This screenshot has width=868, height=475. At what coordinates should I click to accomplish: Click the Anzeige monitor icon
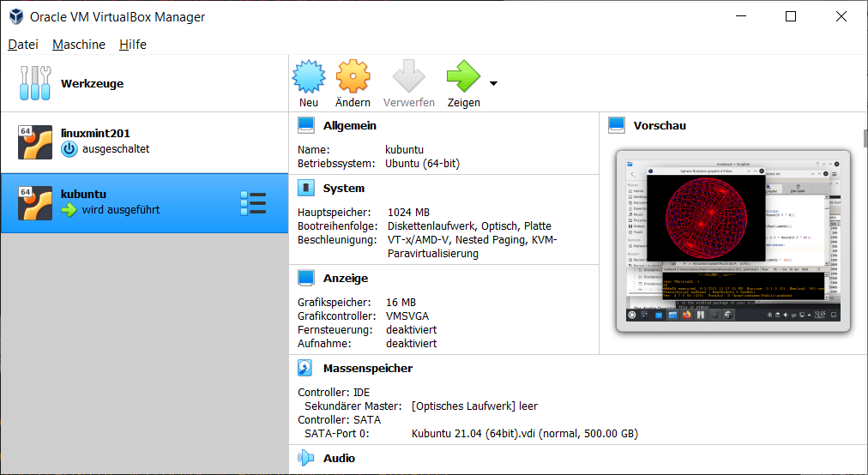pos(306,278)
